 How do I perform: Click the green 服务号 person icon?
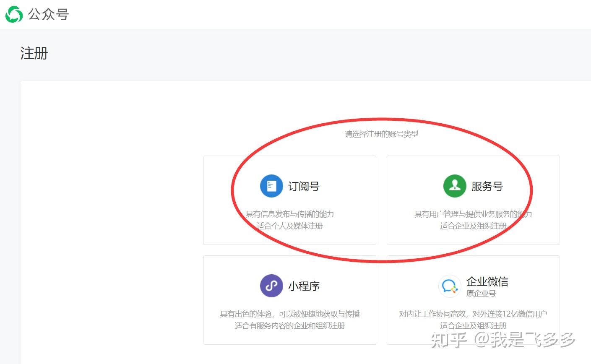click(x=455, y=186)
